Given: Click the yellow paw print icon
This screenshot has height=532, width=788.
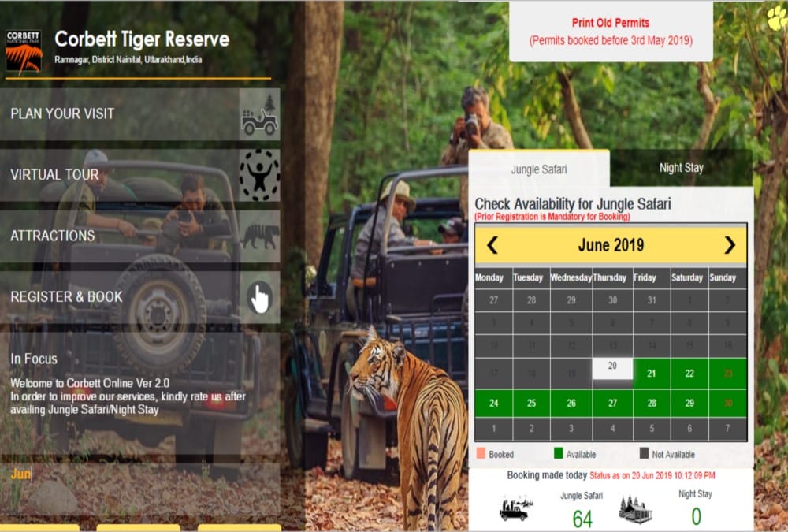Looking at the screenshot, I should (778, 17).
